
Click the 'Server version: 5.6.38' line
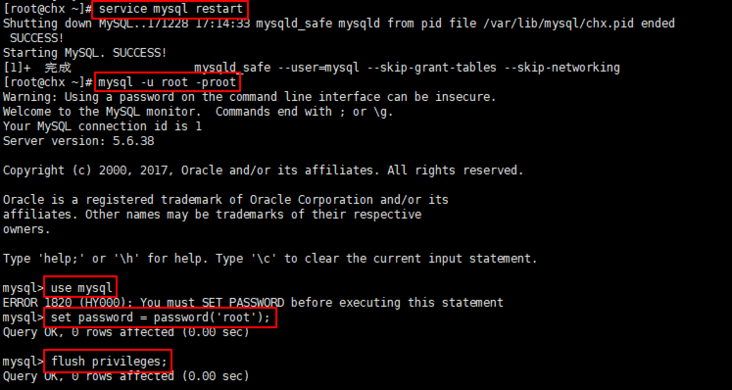click(x=78, y=141)
